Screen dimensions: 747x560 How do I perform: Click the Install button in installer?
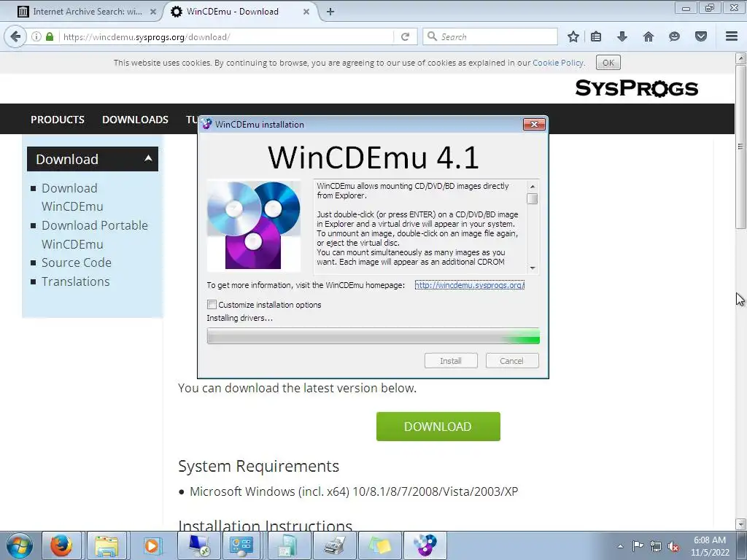point(451,360)
